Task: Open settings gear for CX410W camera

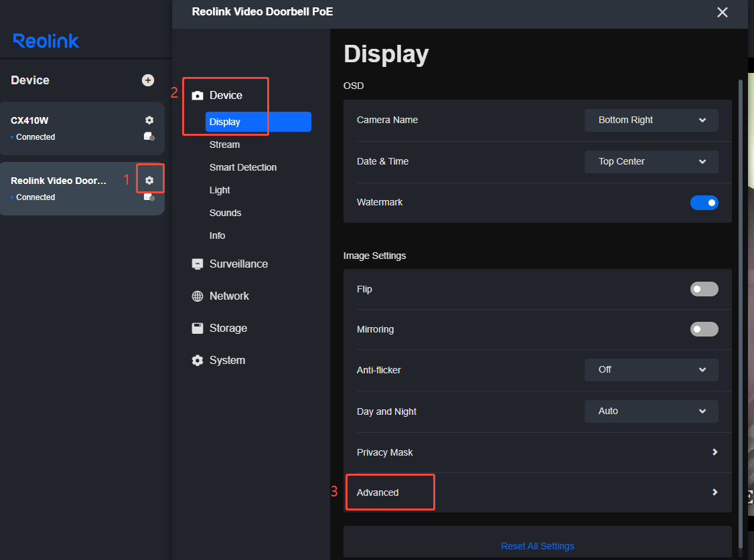Action: click(x=149, y=120)
